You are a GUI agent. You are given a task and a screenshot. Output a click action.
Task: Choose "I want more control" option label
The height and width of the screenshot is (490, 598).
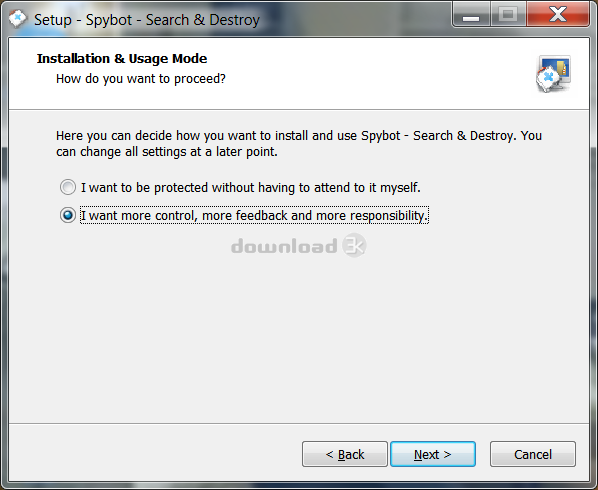coord(254,215)
